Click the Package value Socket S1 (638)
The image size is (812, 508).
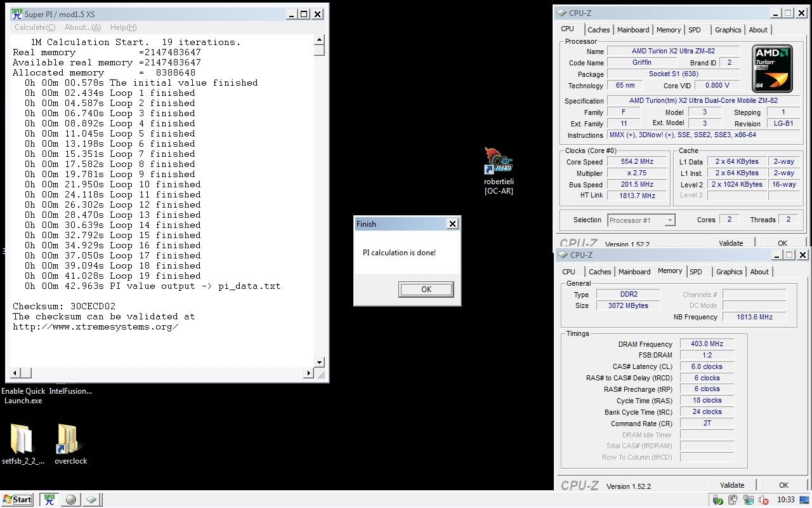coord(673,74)
